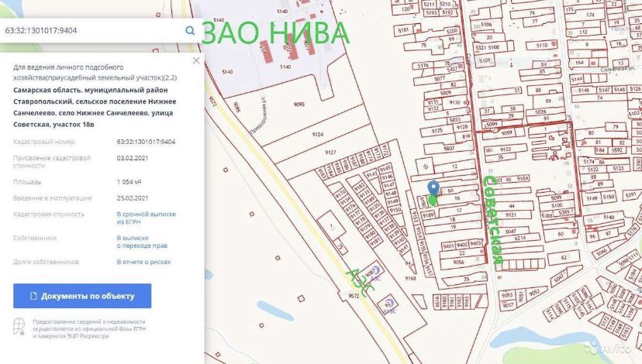Screen dimensions: 642x364
Task: Close the parcel info panel
Action: pyautogui.click(x=196, y=60)
